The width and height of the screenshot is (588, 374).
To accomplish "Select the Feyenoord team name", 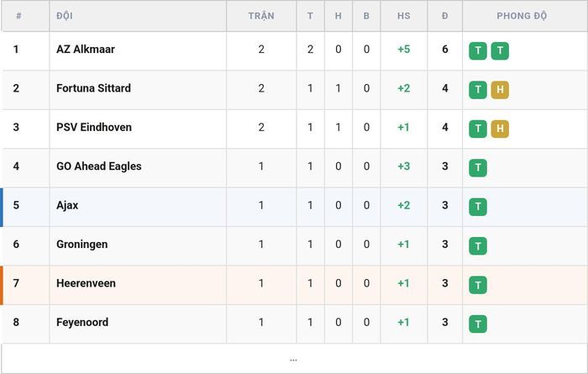I will coord(82,322).
